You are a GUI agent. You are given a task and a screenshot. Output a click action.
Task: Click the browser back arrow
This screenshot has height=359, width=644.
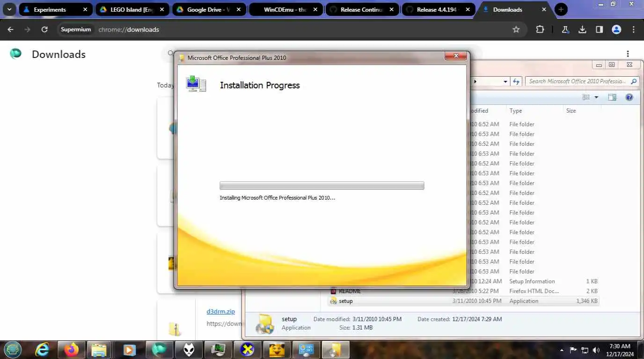pos(10,29)
